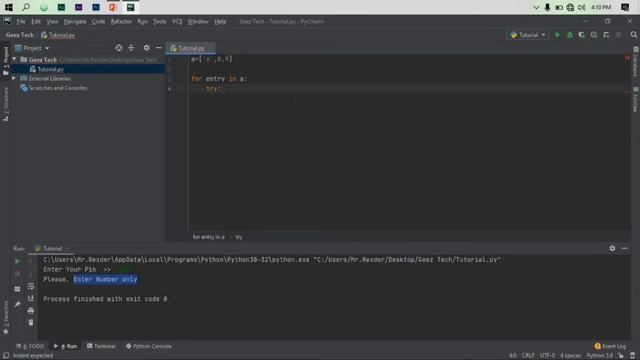Click the concurrency diagram run icon in toolbar
The height and width of the screenshot is (360, 640).
pyautogui.click(x=606, y=35)
